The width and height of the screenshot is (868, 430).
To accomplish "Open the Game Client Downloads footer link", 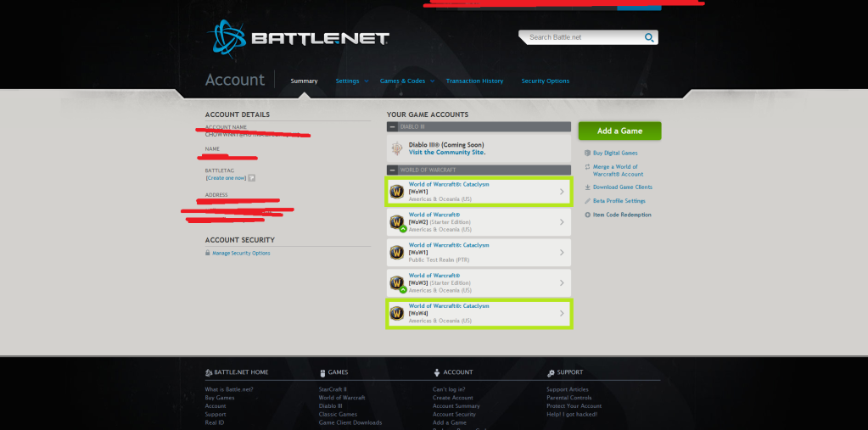I will click(350, 423).
